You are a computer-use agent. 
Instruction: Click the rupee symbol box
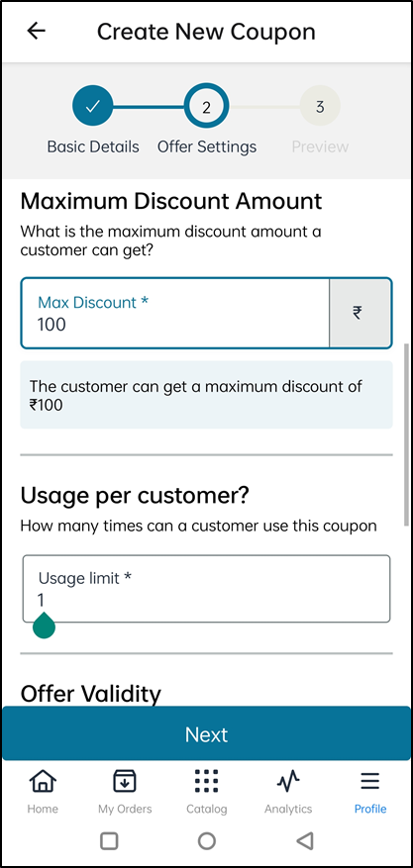(x=360, y=314)
